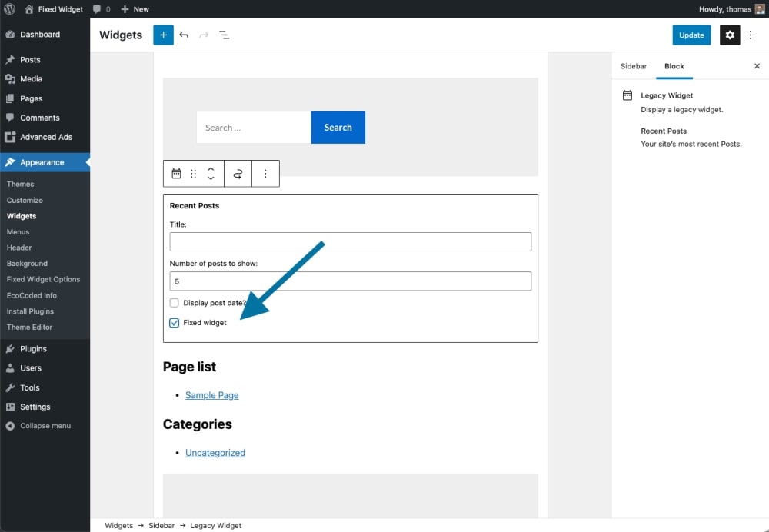Click the Update button
The height and width of the screenshot is (532, 769).
pyautogui.click(x=691, y=35)
